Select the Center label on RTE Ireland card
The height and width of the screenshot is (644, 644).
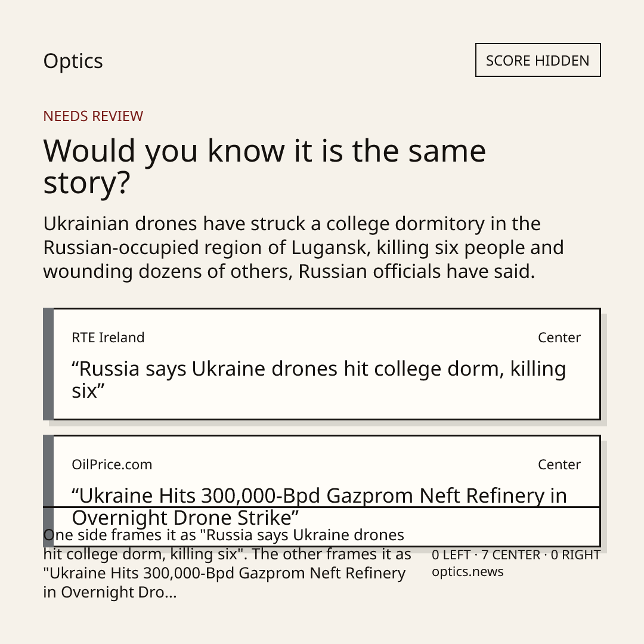559,338
